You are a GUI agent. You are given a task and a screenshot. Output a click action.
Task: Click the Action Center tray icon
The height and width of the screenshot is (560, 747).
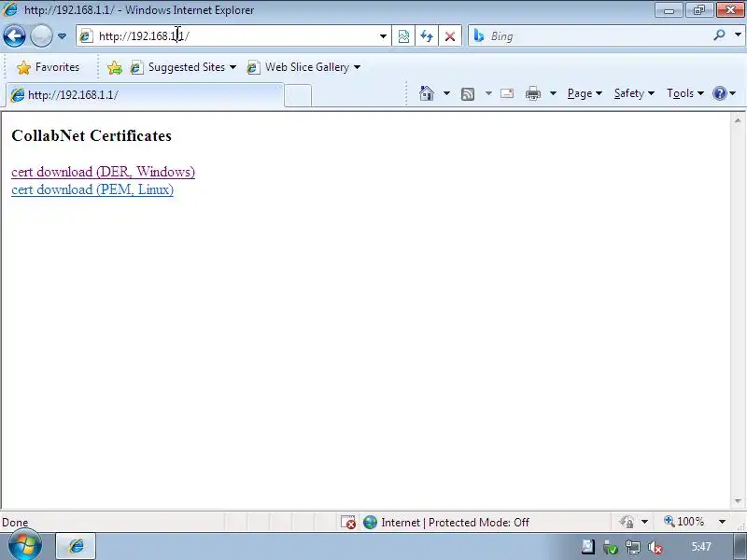(588, 547)
